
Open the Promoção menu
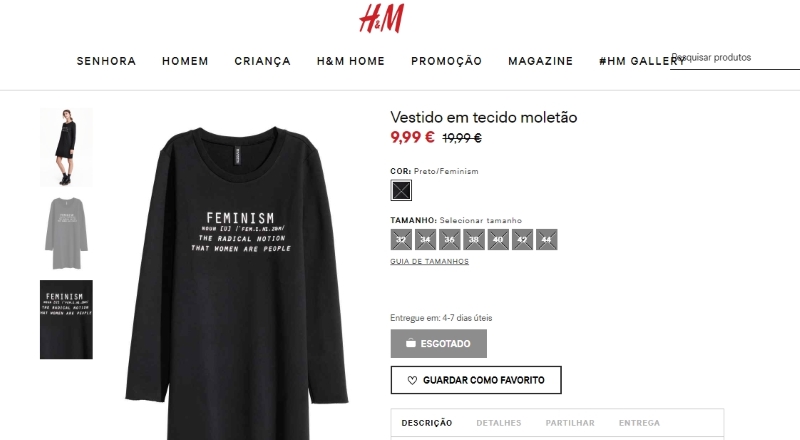click(x=446, y=61)
